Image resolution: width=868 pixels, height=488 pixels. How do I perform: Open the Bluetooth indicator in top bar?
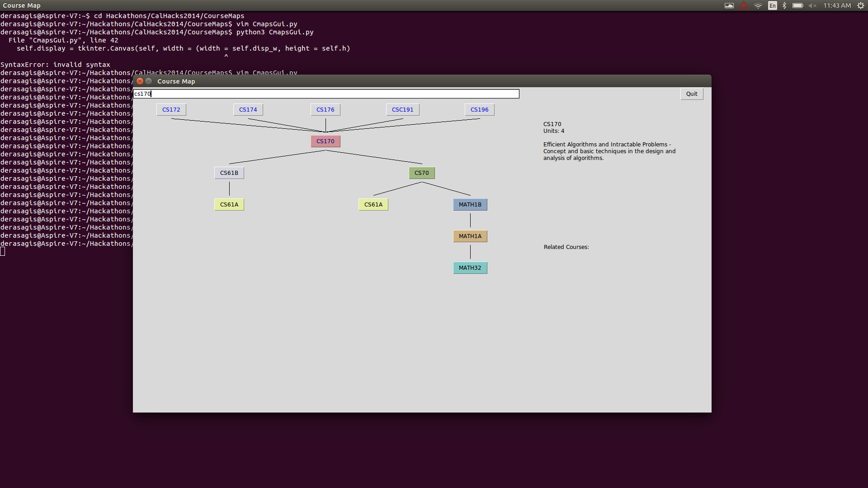(784, 5)
